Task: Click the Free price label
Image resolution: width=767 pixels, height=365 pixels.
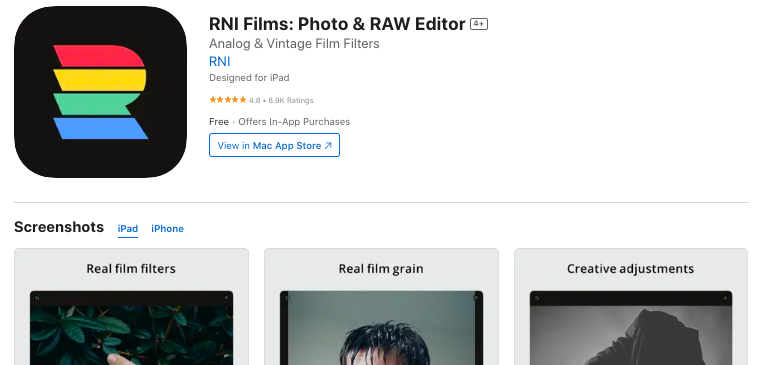Action: point(219,121)
